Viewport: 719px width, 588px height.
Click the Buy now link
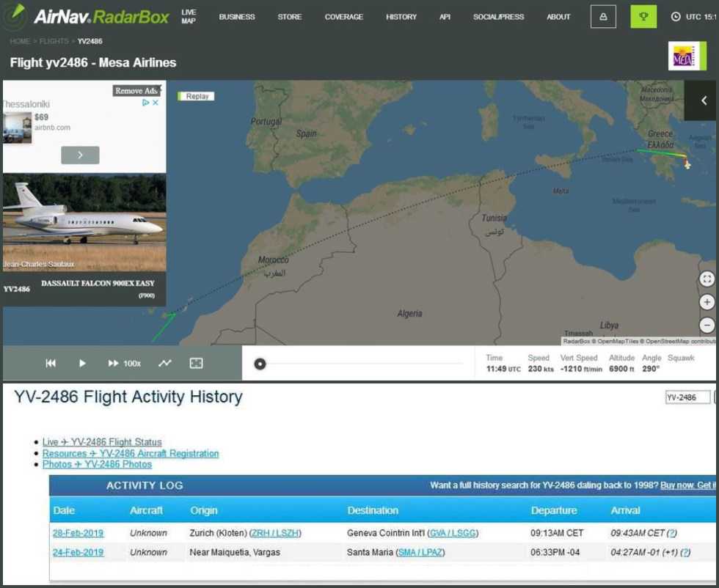pyautogui.click(x=677, y=485)
